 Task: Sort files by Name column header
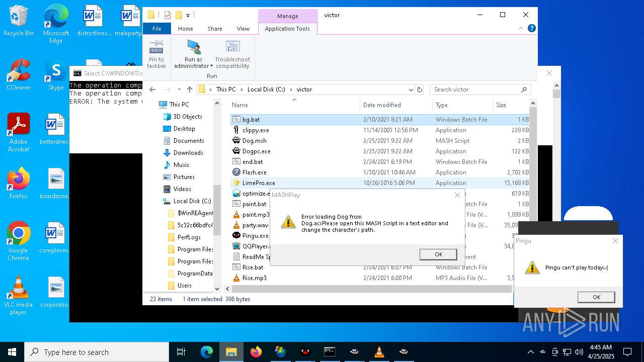294,105
